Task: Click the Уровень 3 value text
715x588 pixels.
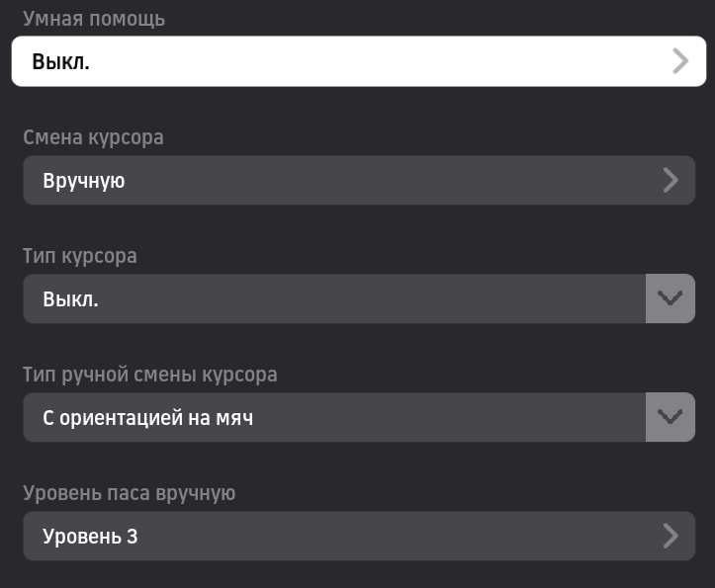Action: point(90,537)
